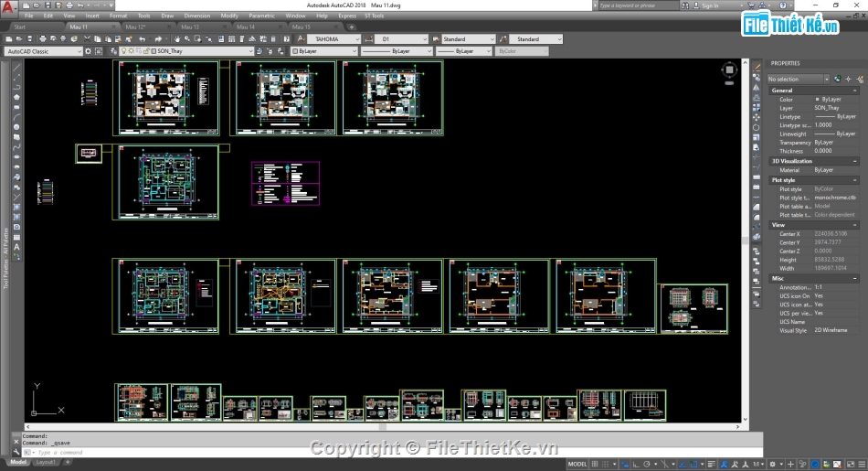Screen dimensions: 868x471
Task: Switch to the Mau 15 drawing tab
Action: (x=302, y=27)
